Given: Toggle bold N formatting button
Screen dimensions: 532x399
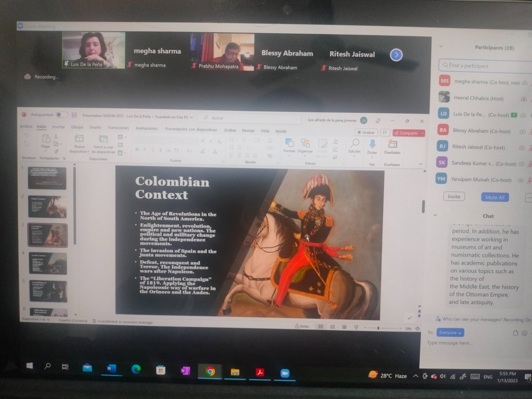Looking at the screenshot, I should 138,149.
